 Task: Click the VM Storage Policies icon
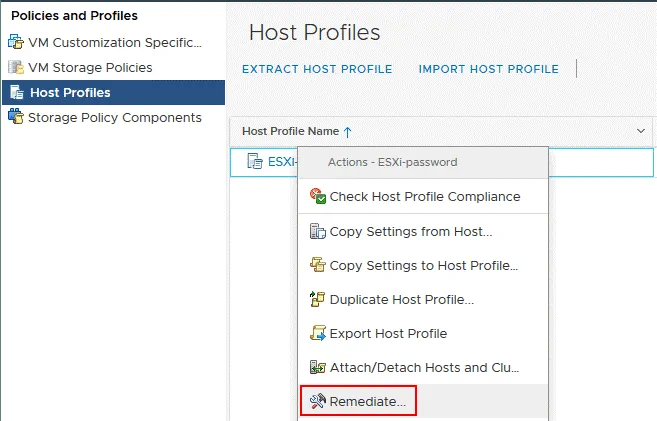pos(15,68)
